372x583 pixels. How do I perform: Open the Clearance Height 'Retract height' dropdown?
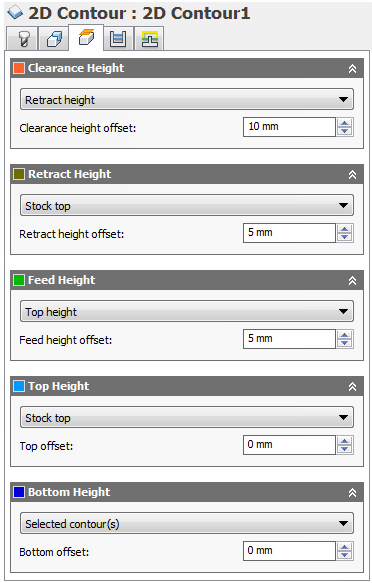[x=187, y=99]
